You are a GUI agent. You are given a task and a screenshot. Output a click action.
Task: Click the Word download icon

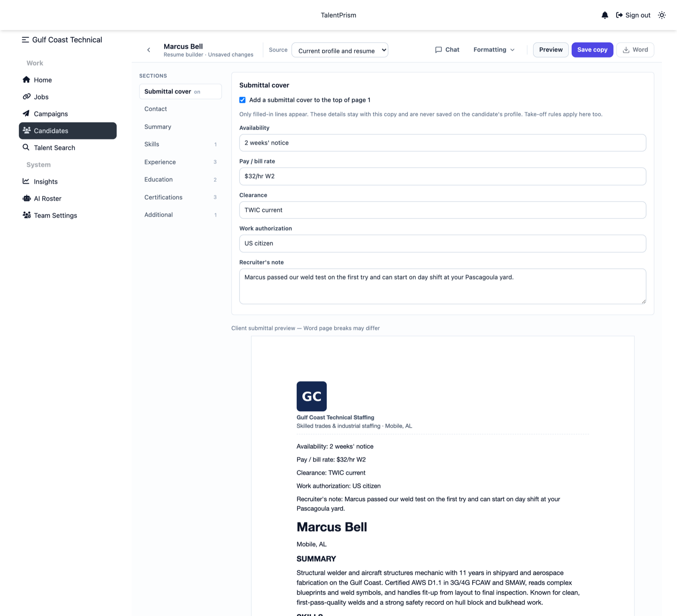tap(626, 50)
